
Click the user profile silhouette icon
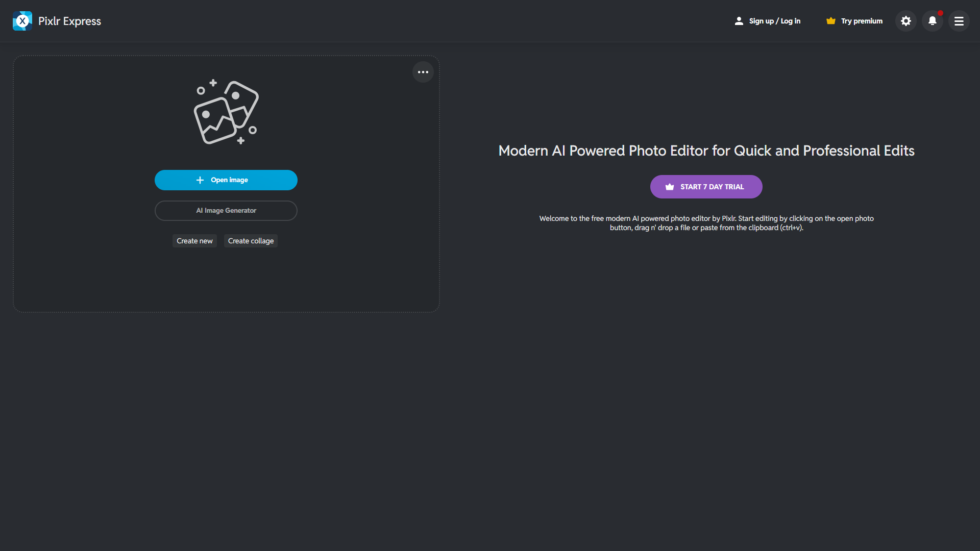739,21
